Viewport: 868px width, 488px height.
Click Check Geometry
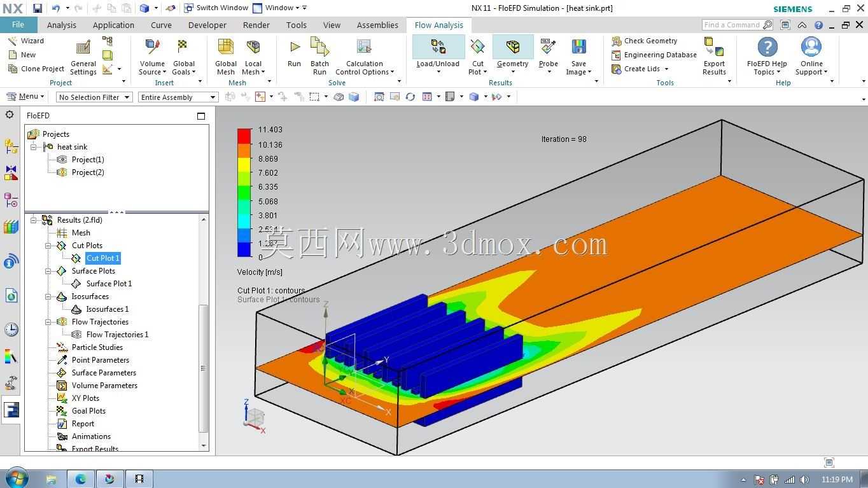[x=645, y=41]
